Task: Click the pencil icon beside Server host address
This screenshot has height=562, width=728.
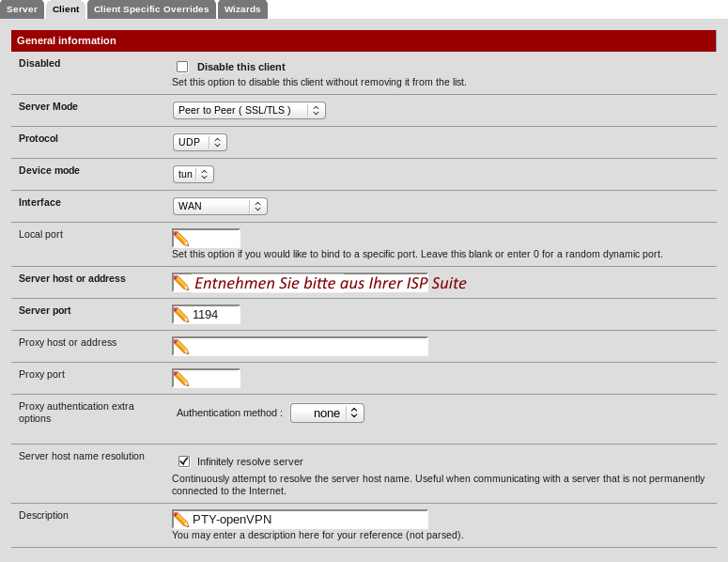Action: point(181,283)
